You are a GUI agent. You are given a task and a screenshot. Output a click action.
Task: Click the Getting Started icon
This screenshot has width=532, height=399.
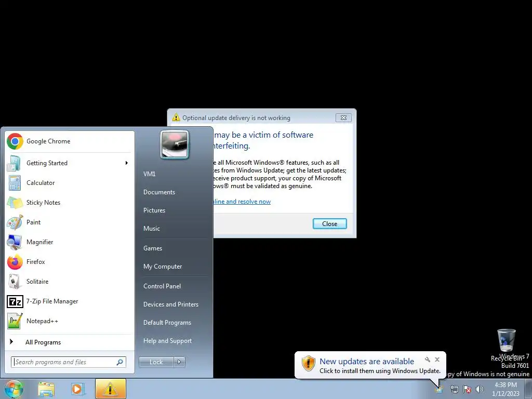[x=15, y=163]
